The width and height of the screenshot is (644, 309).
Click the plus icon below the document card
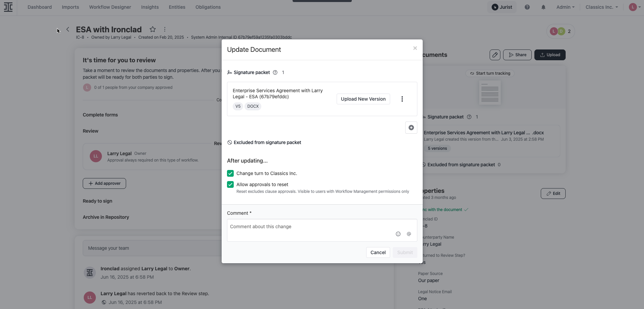(x=411, y=128)
